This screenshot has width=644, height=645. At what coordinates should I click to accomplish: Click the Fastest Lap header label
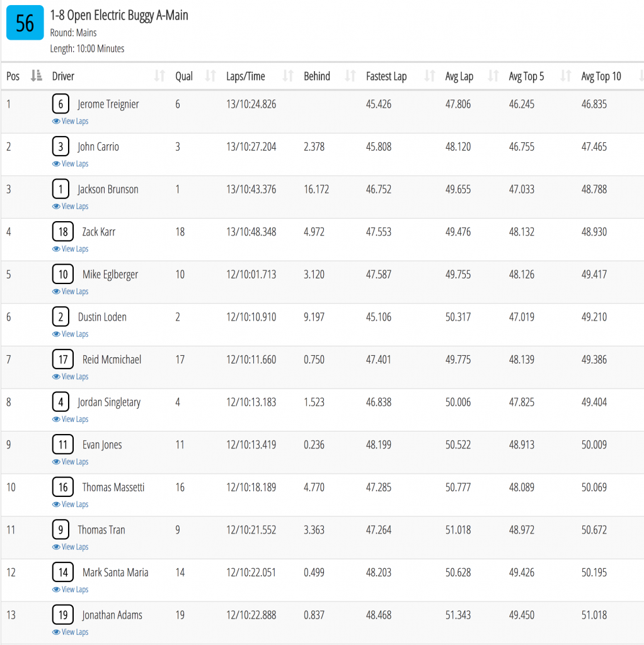[386, 76]
